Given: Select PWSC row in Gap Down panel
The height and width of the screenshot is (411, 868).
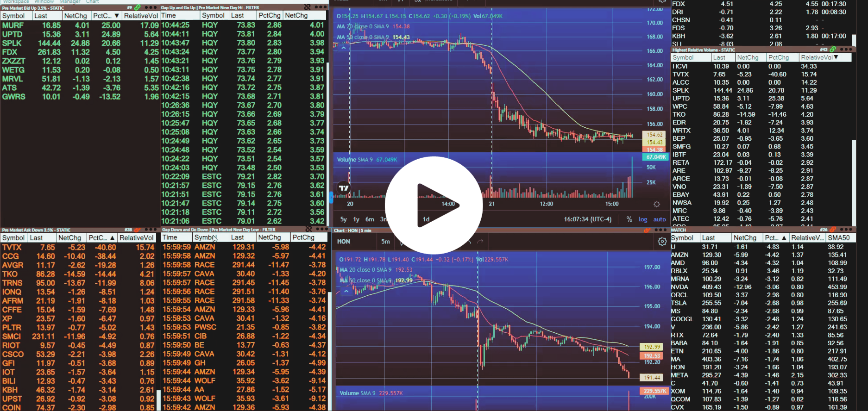Looking at the screenshot, I should coord(244,327).
